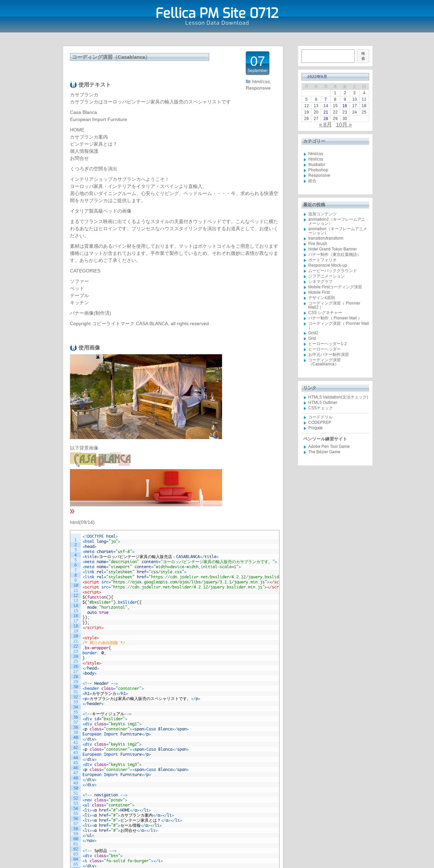
Task: Open recent post ジフアニメーション
Action: click(x=327, y=276)
